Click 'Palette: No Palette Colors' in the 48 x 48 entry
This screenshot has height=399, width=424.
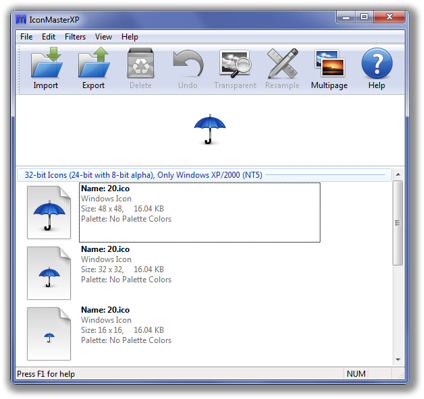126,219
